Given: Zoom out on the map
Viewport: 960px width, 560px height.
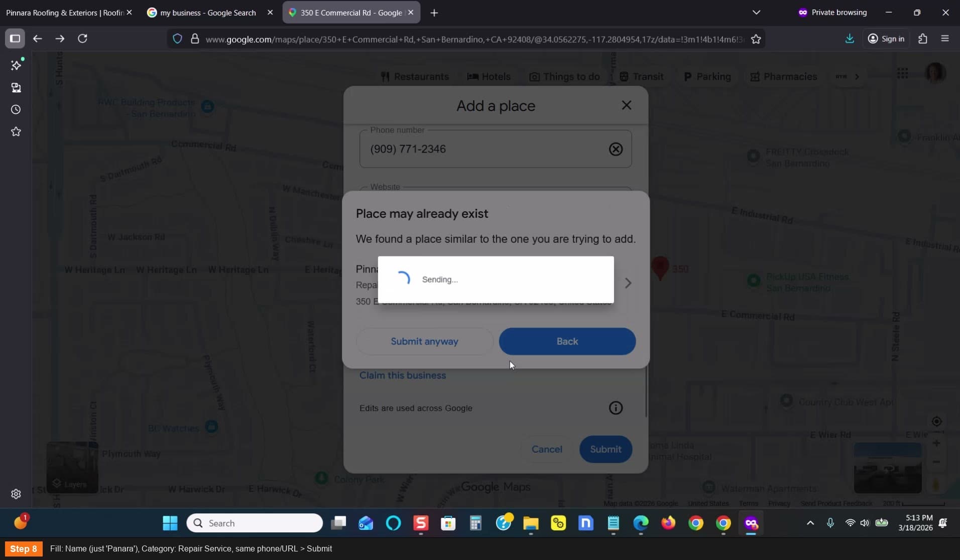Looking at the screenshot, I should point(936,462).
